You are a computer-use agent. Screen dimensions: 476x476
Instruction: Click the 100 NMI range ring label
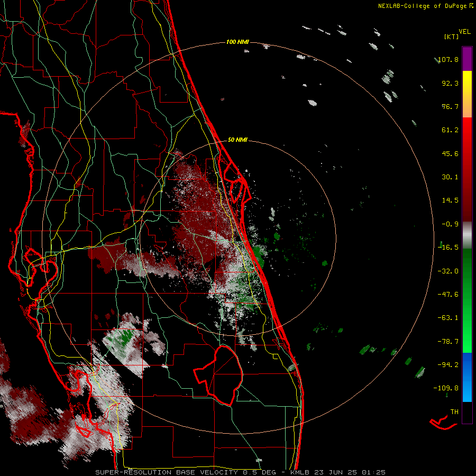(x=237, y=42)
